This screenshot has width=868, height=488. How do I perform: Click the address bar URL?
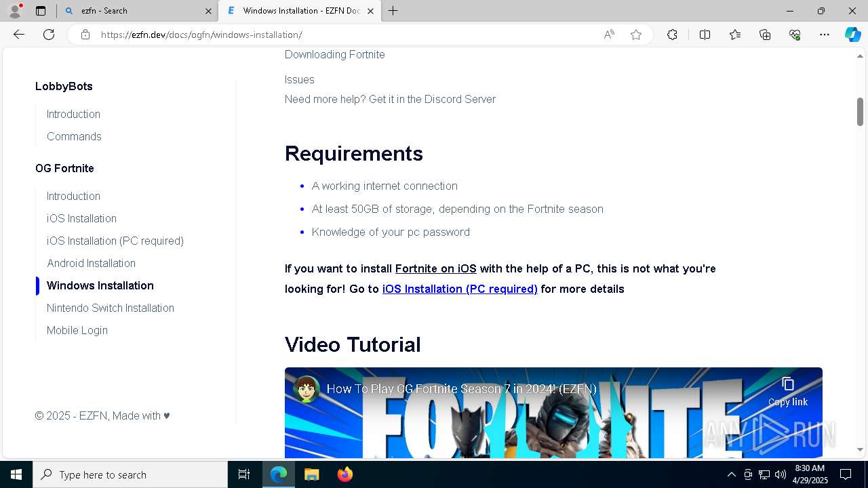point(201,35)
